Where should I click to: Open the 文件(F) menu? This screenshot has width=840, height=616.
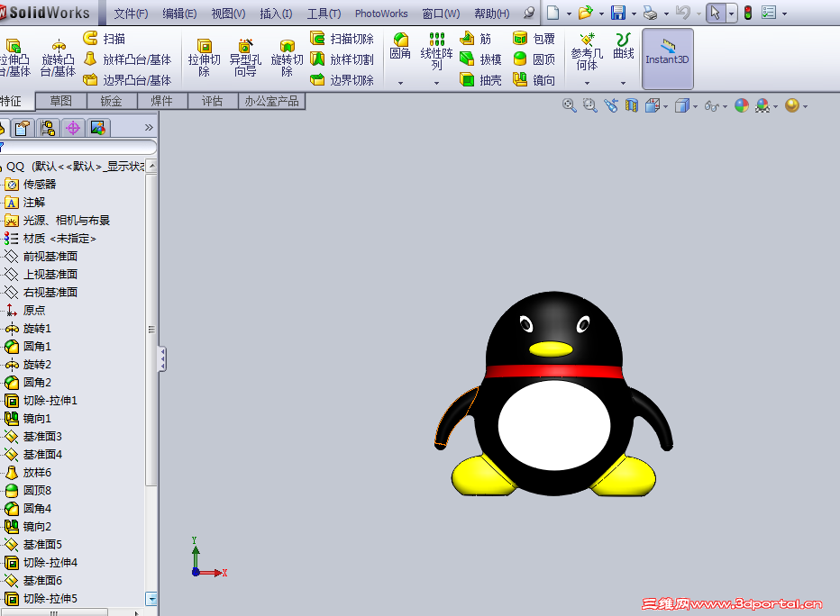click(x=131, y=14)
